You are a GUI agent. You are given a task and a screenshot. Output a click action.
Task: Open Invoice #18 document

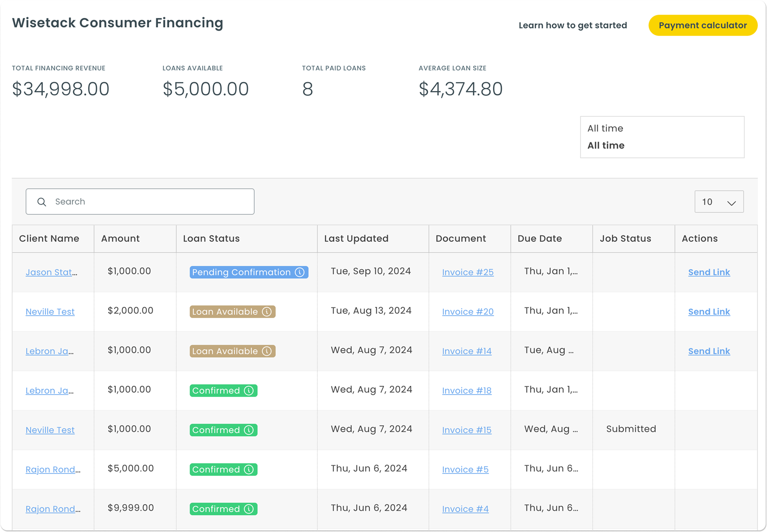click(467, 390)
